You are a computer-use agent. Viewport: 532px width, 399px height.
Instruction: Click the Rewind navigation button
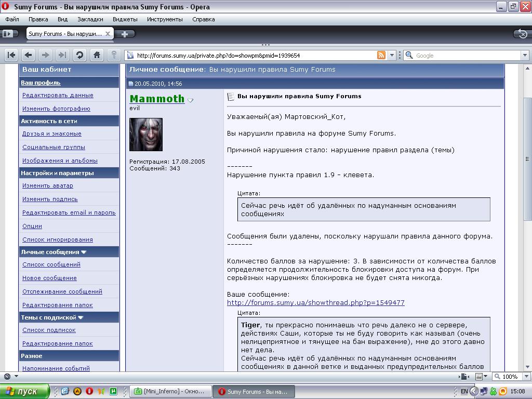[x=11, y=55]
